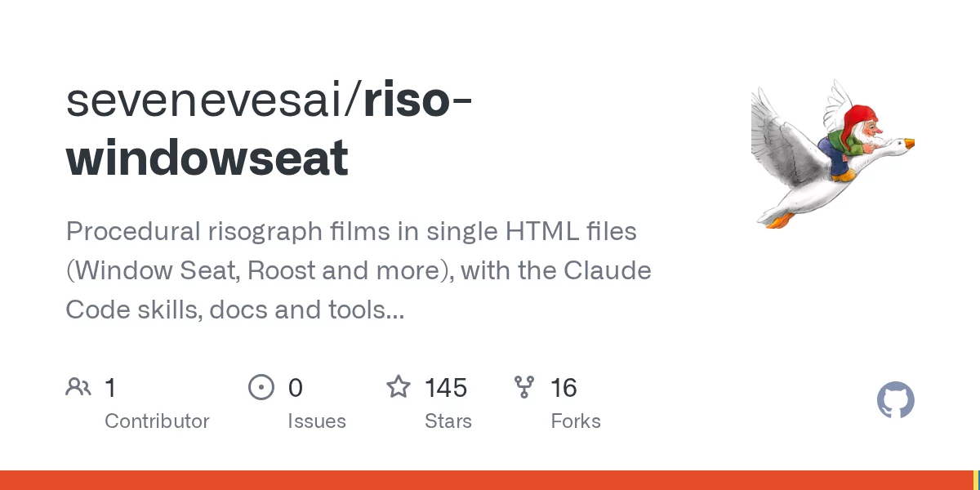Click the Forks label
Image resolution: width=980 pixels, height=490 pixels.
tap(576, 421)
